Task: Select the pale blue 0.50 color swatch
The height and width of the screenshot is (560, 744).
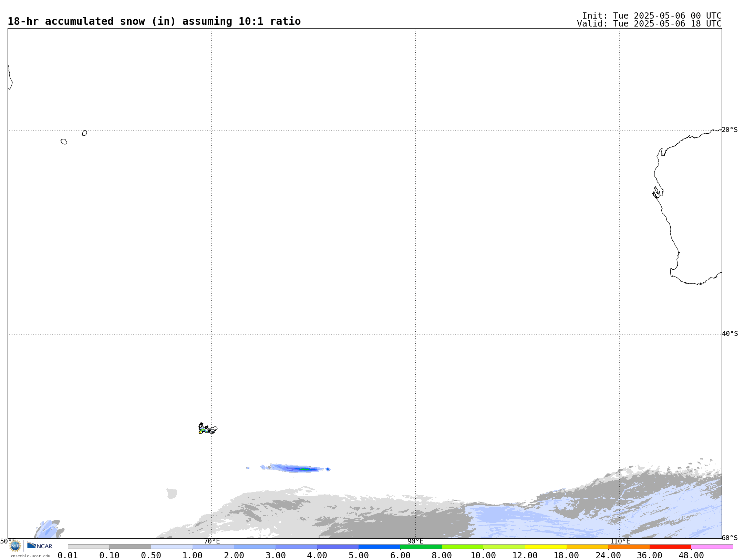Action: pos(172,547)
